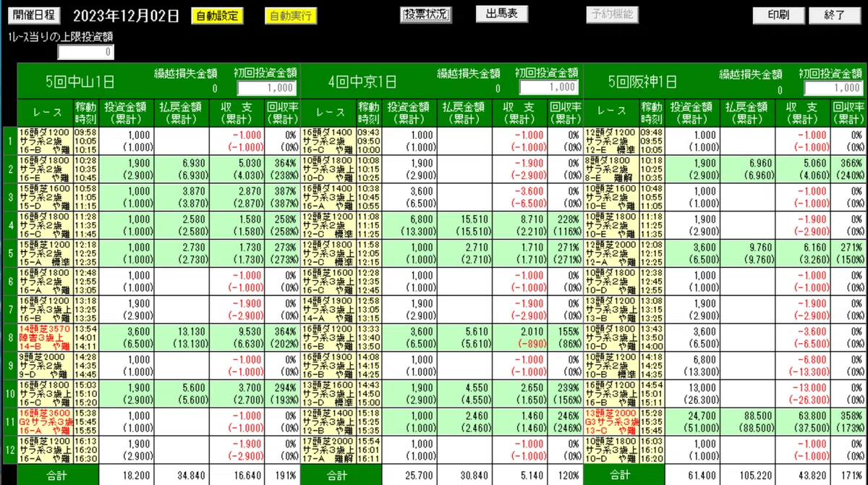Select the 5回中山1日 venue header
The image size is (868, 485).
[x=80, y=81]
